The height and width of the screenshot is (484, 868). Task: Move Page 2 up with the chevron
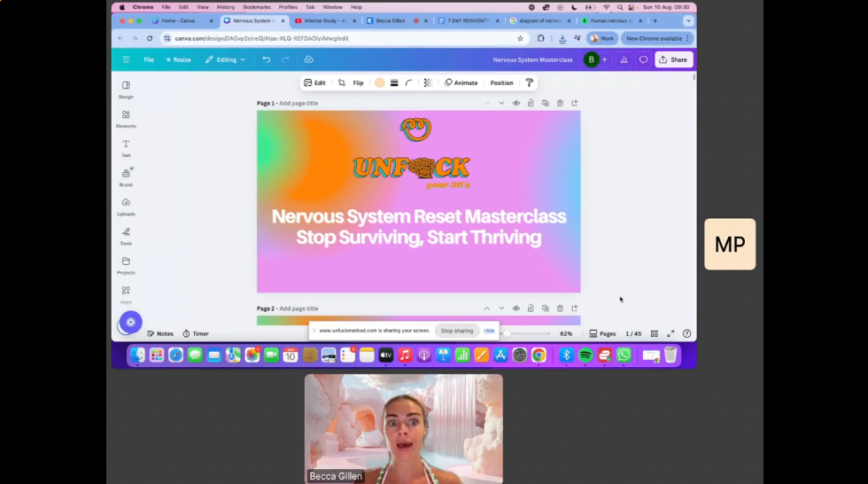coord(486,308)
